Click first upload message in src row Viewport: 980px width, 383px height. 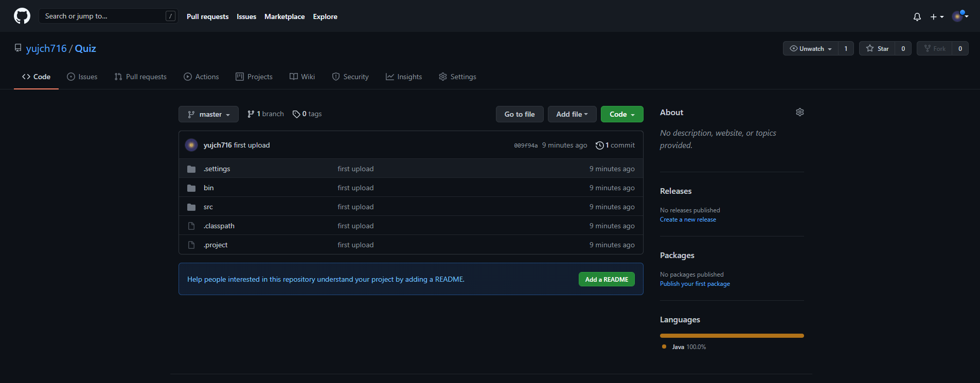pyautogui.click(x=355, y=207)
